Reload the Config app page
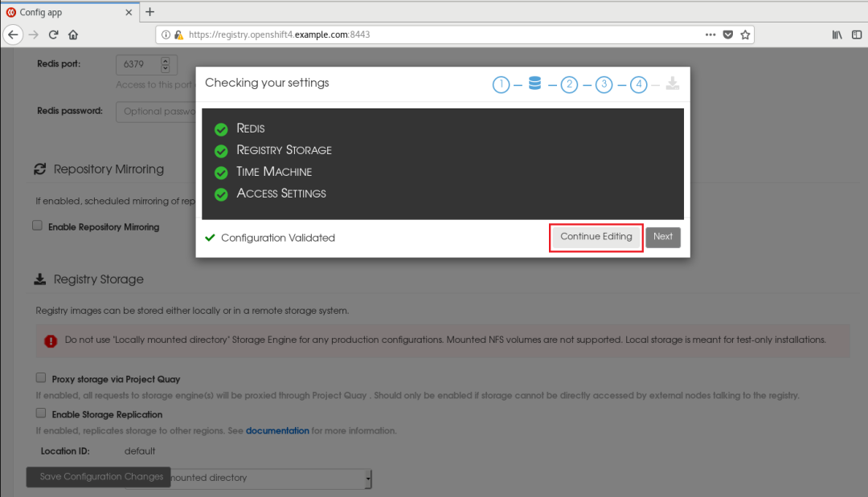Image resolution: width=868 pixels, height=497 pixels. 53,35
